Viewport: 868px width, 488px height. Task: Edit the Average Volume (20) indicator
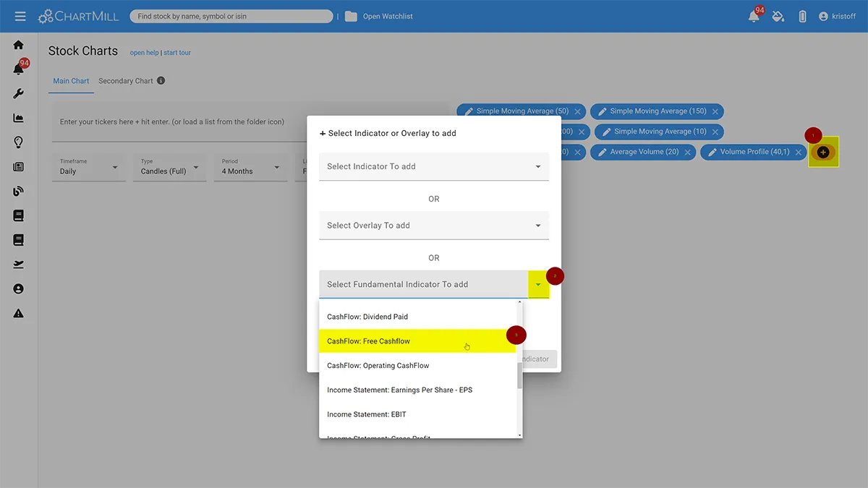(x=603, y=152)
